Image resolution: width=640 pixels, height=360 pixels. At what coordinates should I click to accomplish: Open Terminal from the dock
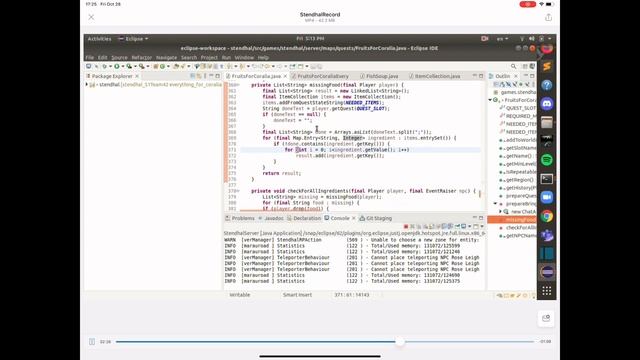(x=547, y=178)
